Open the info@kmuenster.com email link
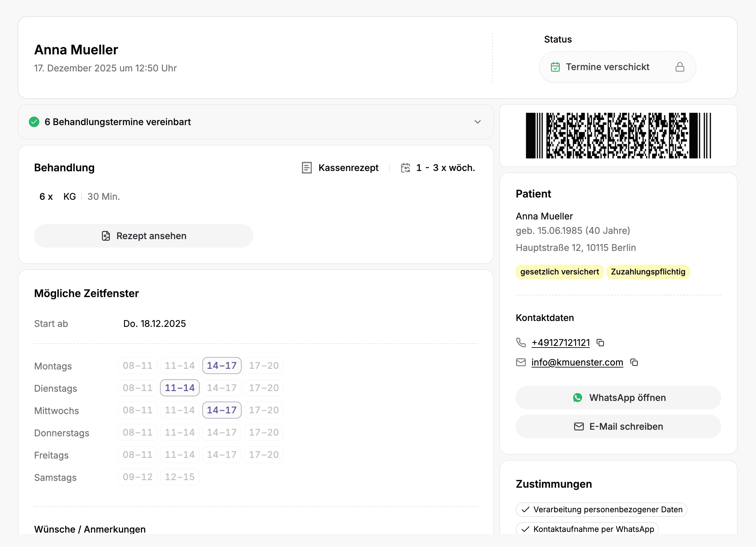This screenshot has height=547, width=756. tap(577, 362)
